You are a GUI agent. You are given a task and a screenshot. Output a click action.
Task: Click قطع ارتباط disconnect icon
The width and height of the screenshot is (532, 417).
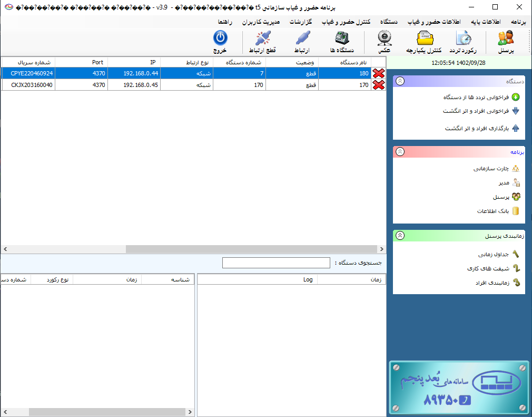(263, 38)
